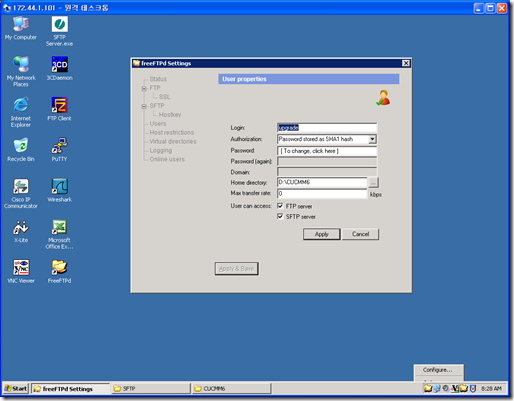Screen dimensions: 514x401
Task: Select Users in the settings tree
Action: pos(158,124)
